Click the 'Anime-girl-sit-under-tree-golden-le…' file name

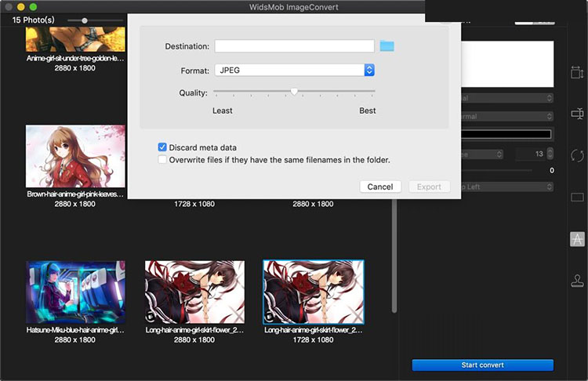click(x=75, y=59)
